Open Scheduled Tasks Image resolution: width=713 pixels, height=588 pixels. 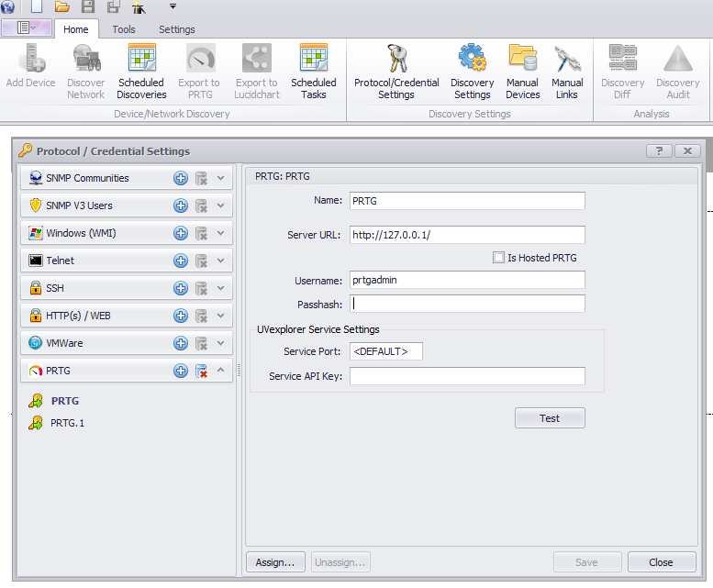(x=313, y=71)
